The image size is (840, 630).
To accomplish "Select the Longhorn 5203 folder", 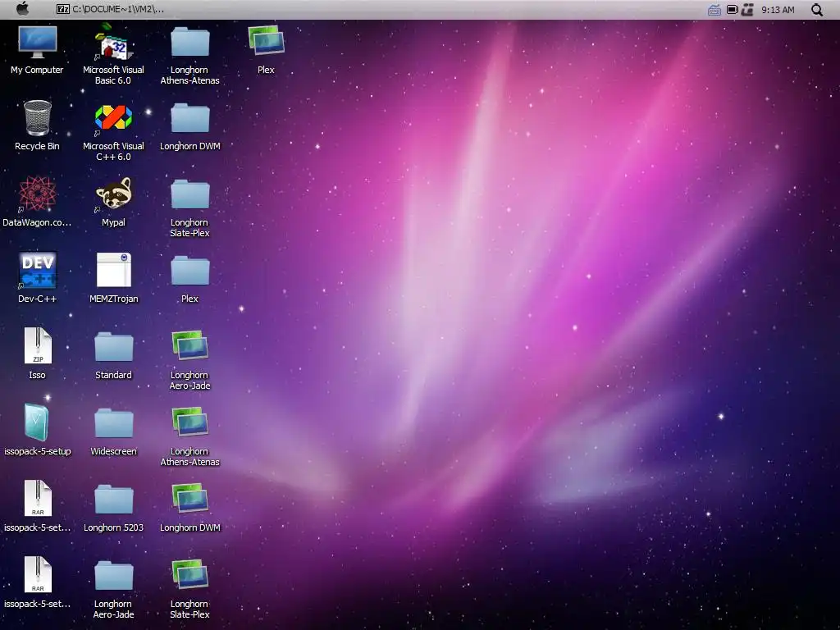I will tap(113, 500).
